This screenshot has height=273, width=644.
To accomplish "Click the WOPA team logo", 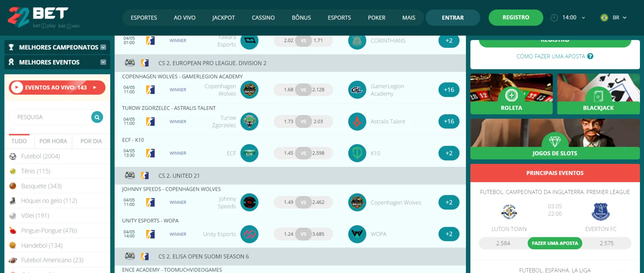I will pos(357,234).
